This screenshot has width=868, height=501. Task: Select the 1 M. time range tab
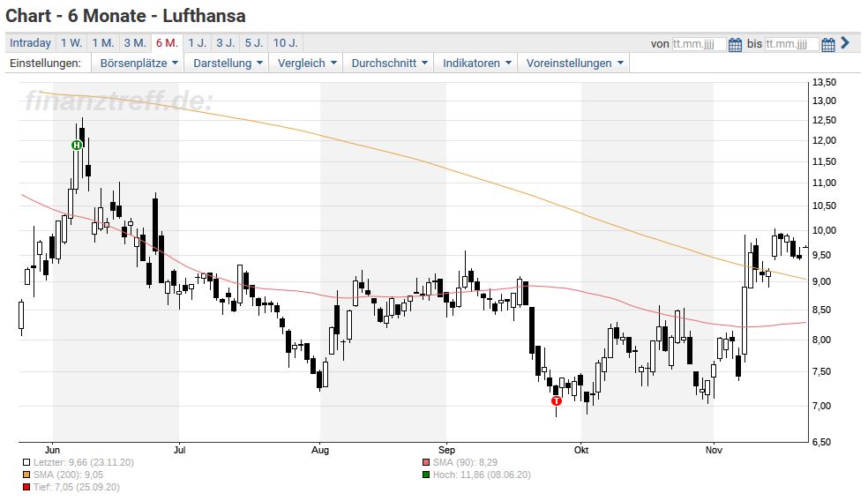[102, 43]
